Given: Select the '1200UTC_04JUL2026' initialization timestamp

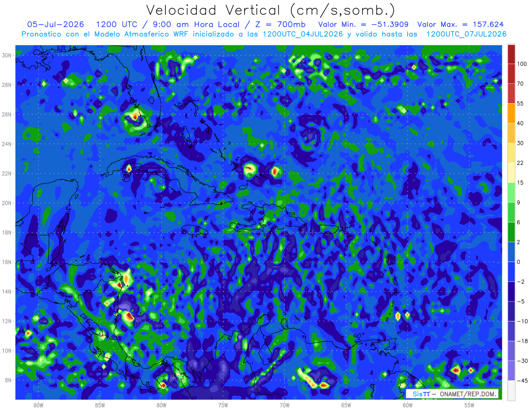Looking at the screenshot, I should (303, 34).
